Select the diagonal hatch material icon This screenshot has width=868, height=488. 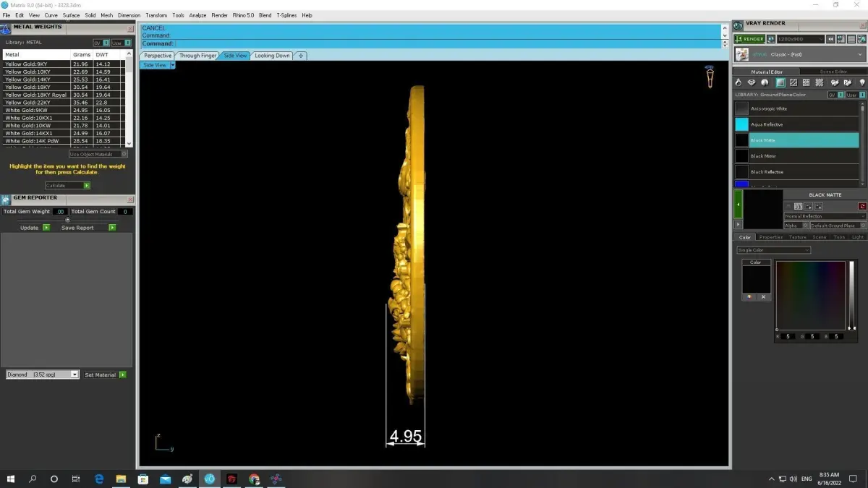[x=793, y=82]
